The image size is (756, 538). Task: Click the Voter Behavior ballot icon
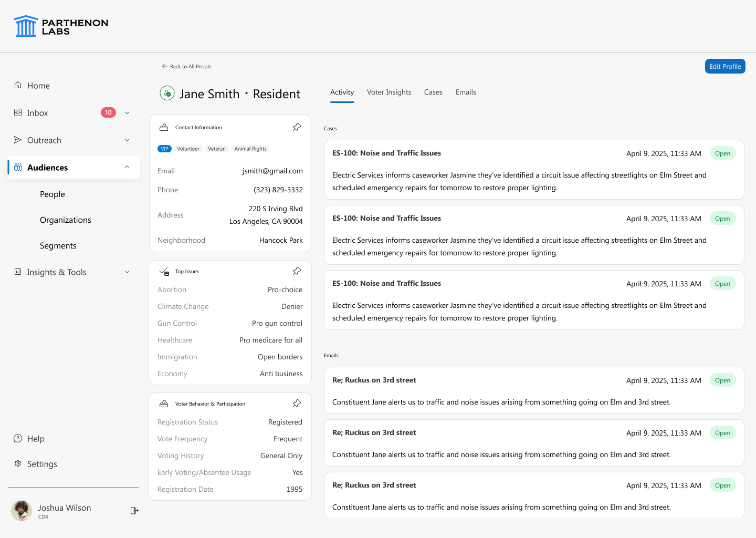(164, 403)
